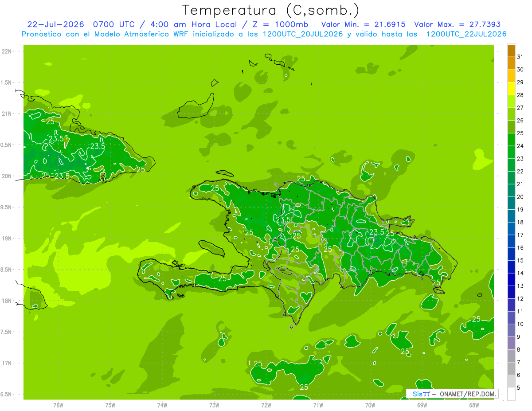Click legend label "19"

(520, 210)
